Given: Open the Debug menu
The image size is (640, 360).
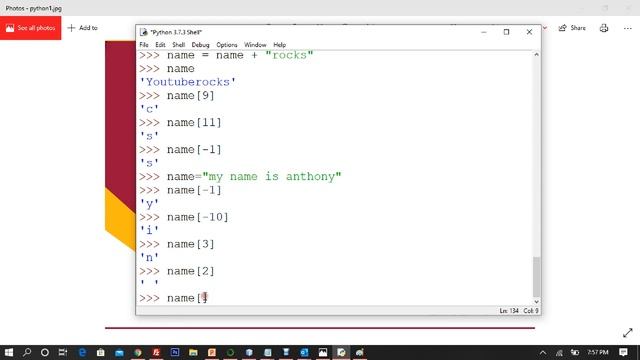Looking at the screenshot, I should 200,44.
